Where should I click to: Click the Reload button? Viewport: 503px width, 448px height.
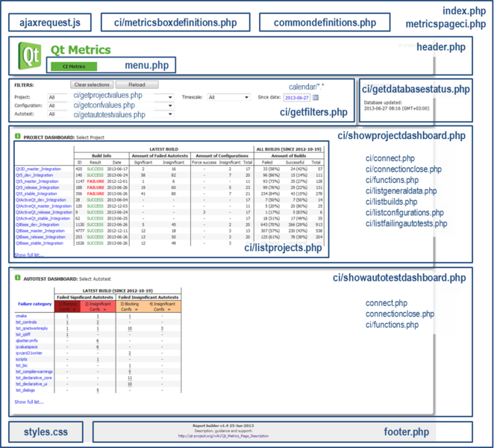(131, 84)
